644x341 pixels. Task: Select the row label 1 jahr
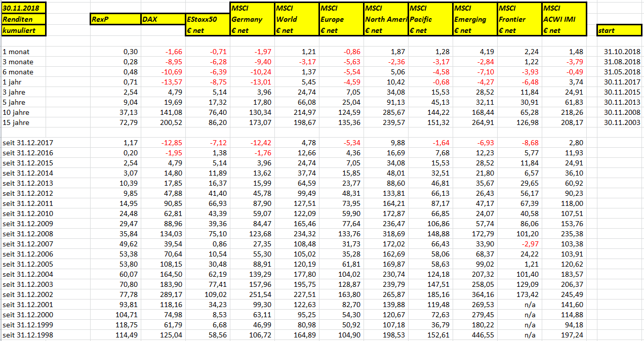(x=13, y=82)
